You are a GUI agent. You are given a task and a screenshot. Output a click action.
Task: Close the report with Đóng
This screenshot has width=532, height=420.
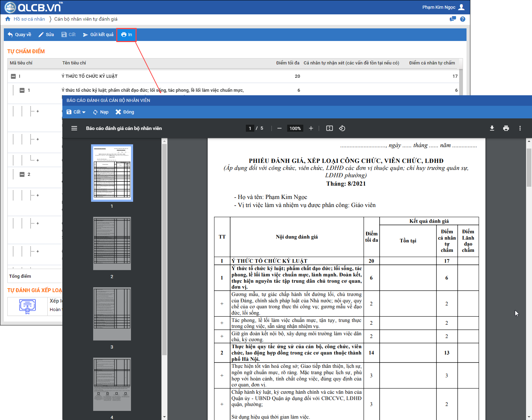pos(125,112)
